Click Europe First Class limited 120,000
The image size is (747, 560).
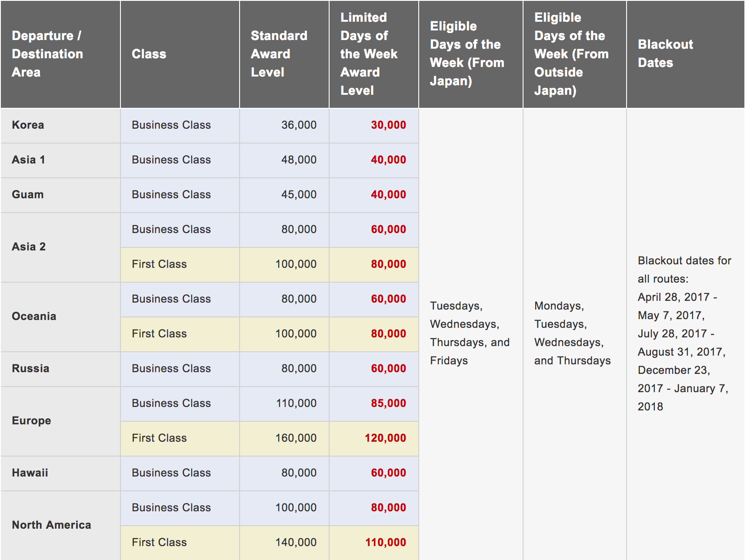click(x=386, y=438)
